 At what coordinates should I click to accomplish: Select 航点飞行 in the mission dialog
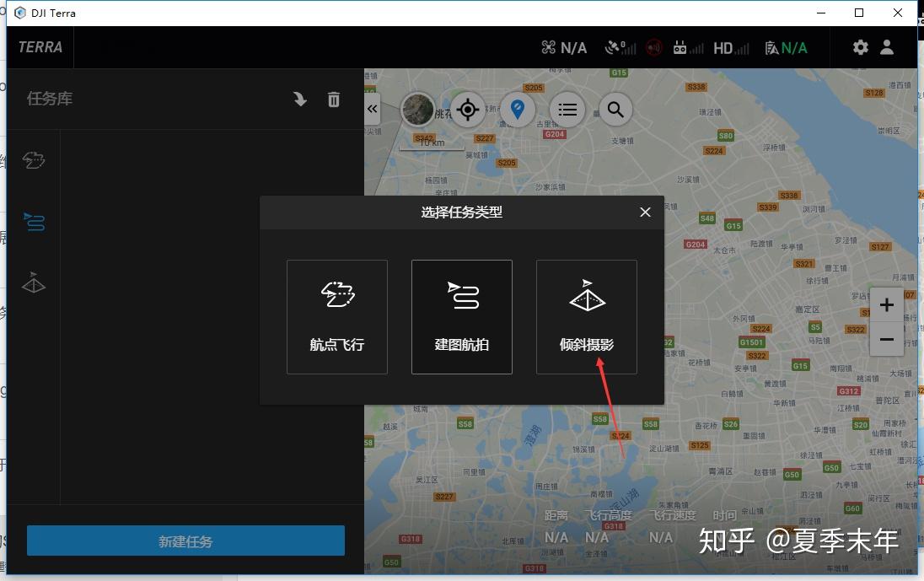[336, 316]
